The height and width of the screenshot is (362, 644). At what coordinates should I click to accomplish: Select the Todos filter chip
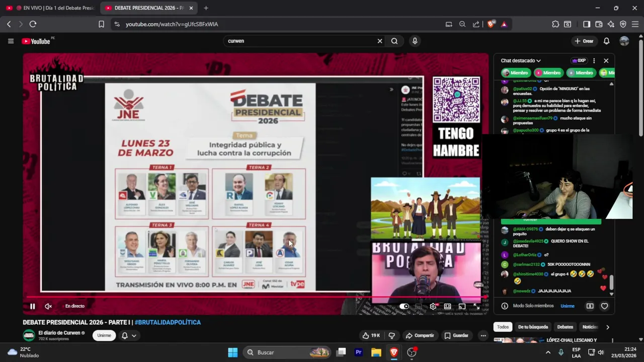[503, 327]
